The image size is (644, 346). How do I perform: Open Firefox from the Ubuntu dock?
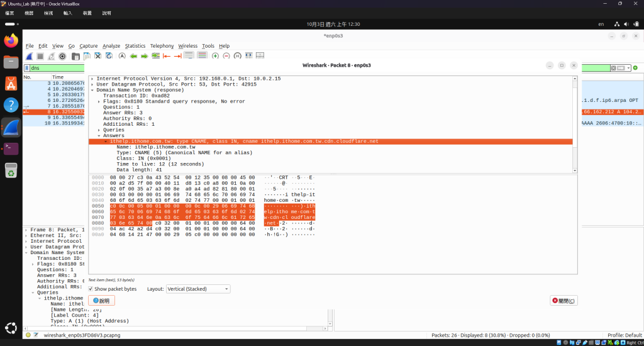click(x=11, y=41)
